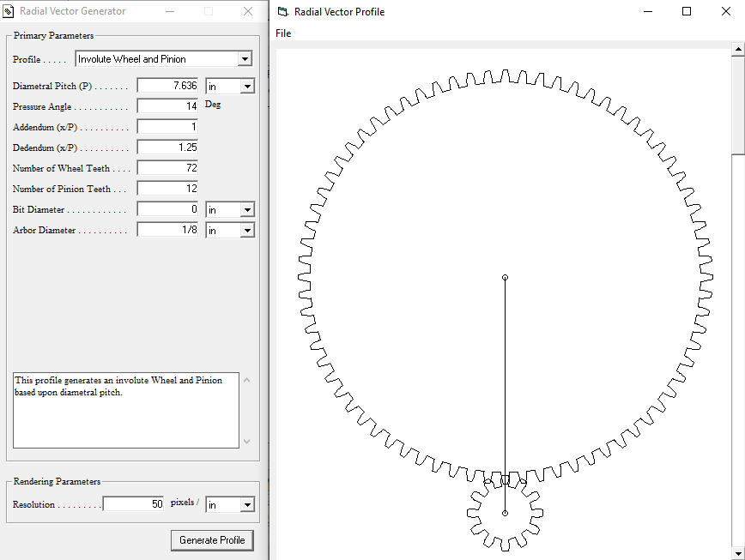The width and height of the screenshot is (745, 560).
Task: Open the Bit Diameter units dropdown
Action: 248,208
